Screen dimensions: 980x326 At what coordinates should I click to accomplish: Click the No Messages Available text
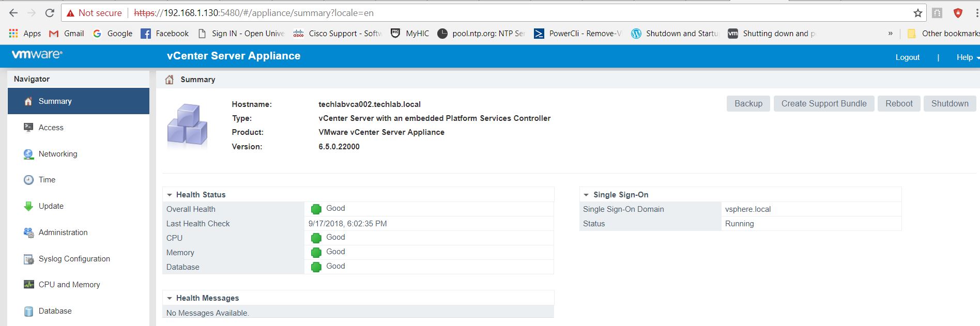(x=207, y=313)
